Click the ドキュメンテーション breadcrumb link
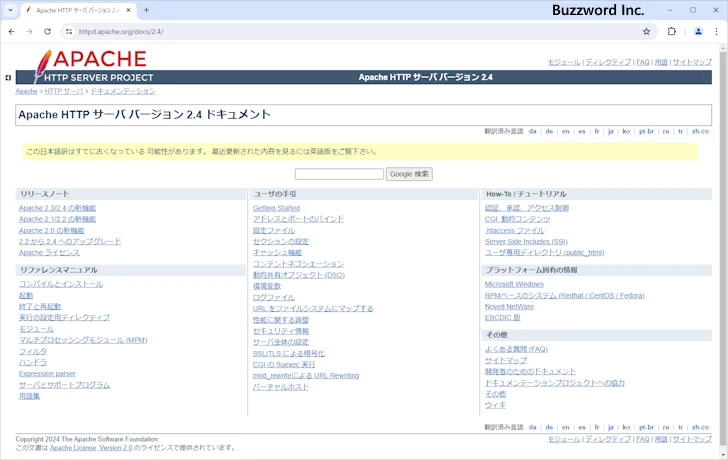The image size is (728, 460). point(123,91)
